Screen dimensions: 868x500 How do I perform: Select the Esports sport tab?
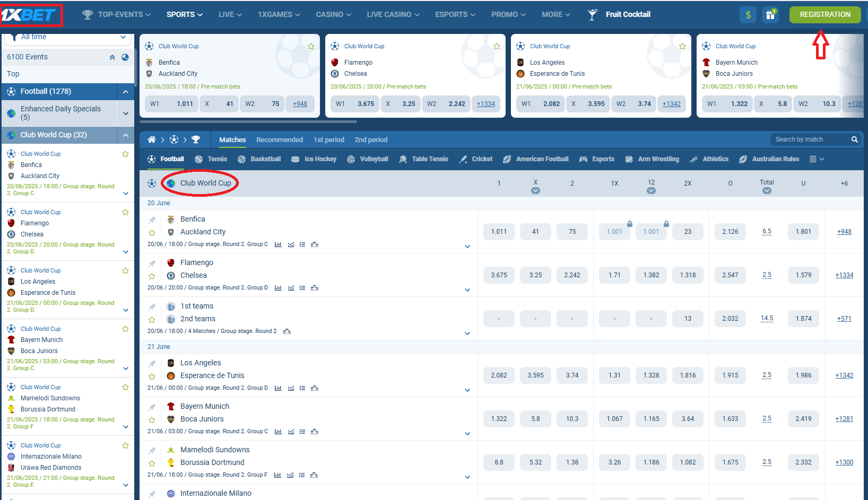pyautogui.click(x=597, y=159)
